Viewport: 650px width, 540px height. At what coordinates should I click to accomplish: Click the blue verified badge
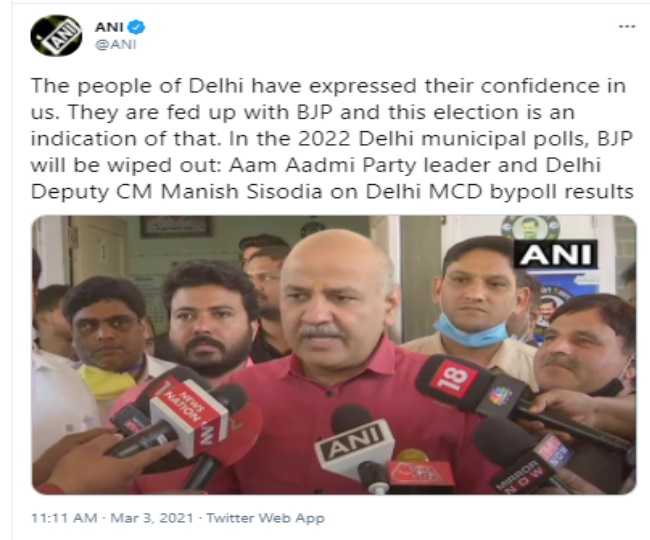(x=136, y=27)
